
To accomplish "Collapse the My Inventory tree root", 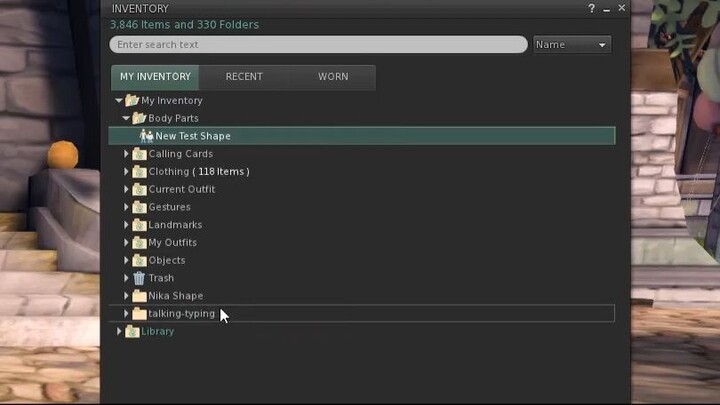I will 119,100.
